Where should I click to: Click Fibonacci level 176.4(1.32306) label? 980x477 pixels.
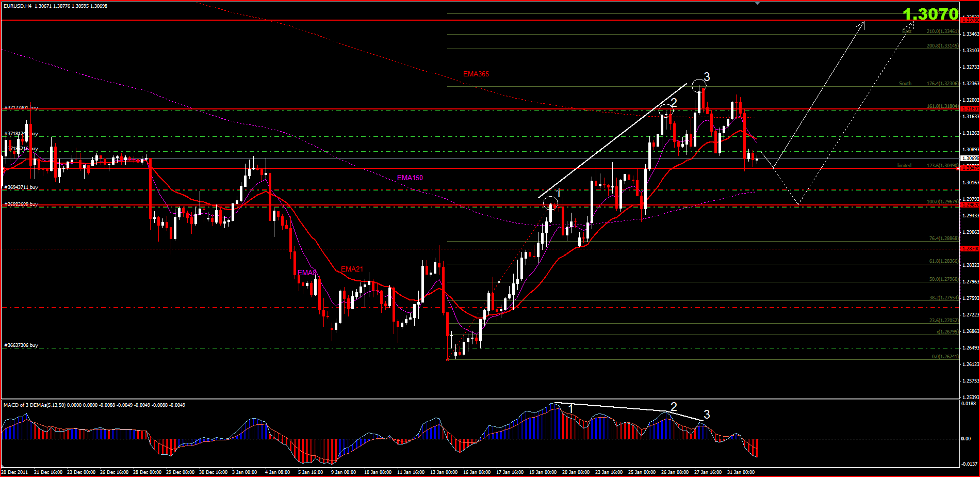pos(942,84)
